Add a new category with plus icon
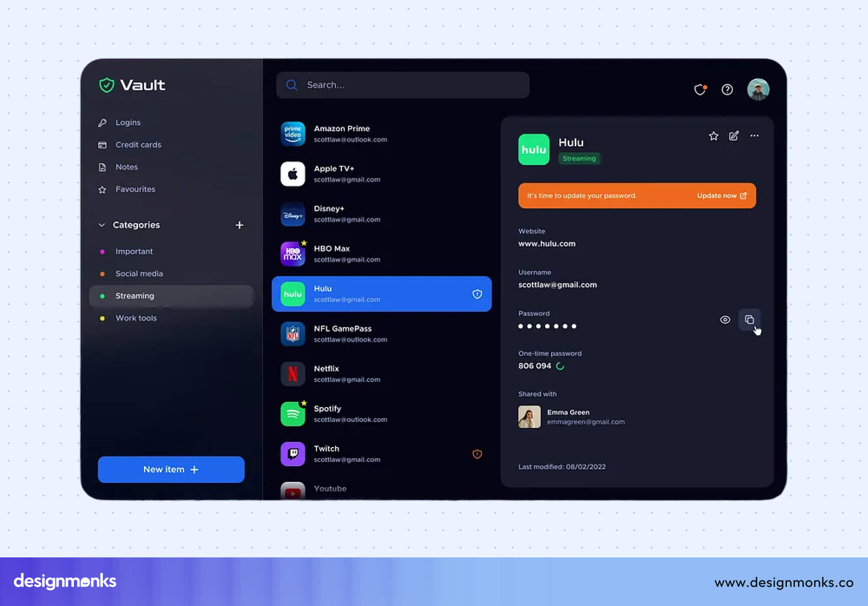 click(239, 225)
